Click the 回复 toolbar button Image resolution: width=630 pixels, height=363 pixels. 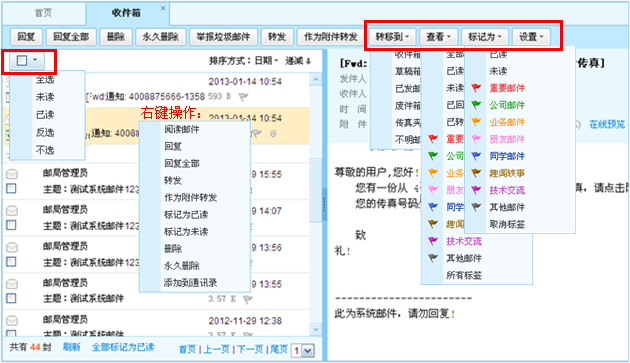[x=26, y=37]
